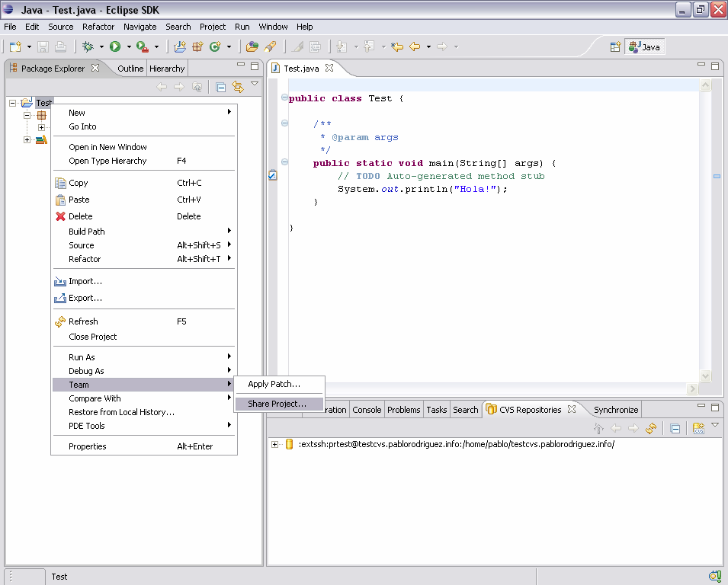Open the New Java Class dropdown arrow
This screenshot has width=728, height=585.
click(x=229, y=47)
